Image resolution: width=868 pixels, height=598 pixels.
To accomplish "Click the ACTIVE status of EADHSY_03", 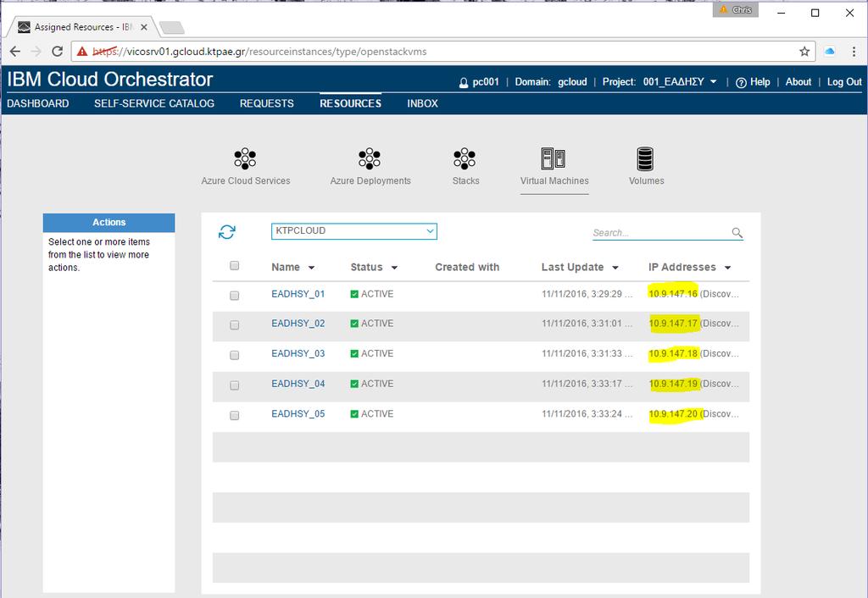I will point(372,353).
